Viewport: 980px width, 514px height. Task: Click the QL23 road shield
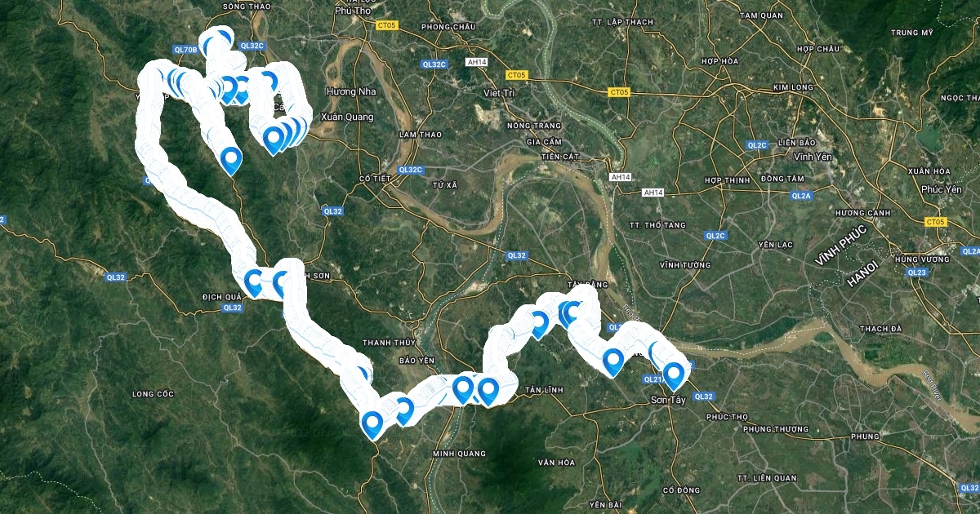pos(917,272)
